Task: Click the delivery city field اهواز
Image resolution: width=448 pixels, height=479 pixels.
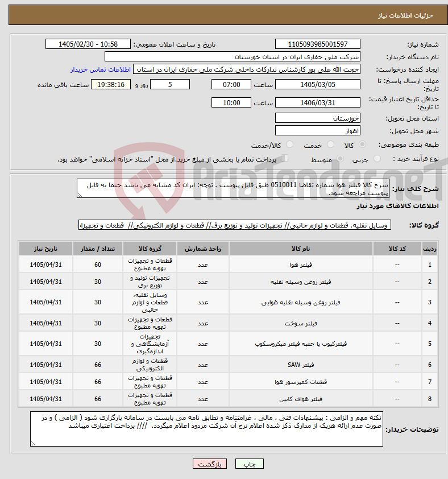Action: click(318, 130)
